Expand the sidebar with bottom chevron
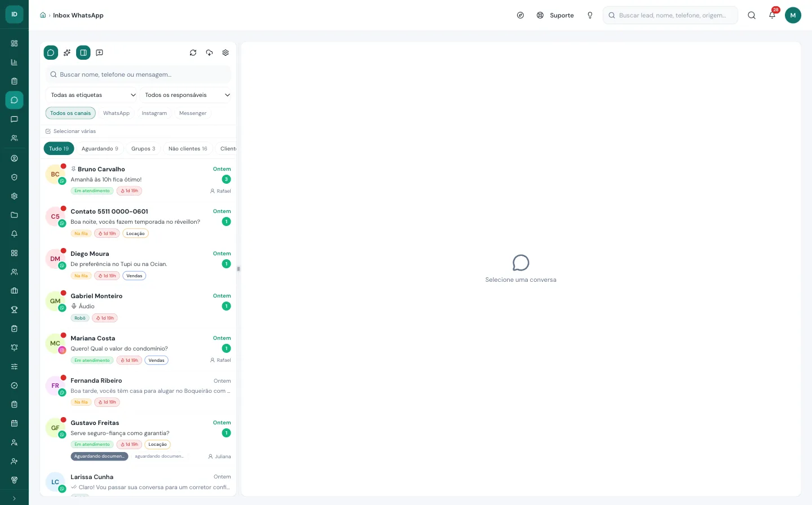 pyautogui.click(x=14, y=498)
